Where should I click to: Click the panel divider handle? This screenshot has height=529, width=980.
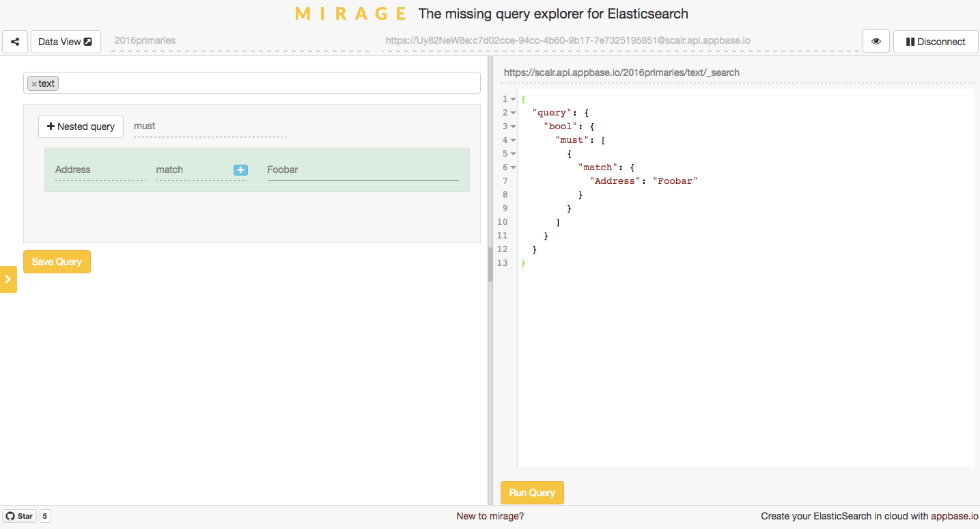point(490,264)
